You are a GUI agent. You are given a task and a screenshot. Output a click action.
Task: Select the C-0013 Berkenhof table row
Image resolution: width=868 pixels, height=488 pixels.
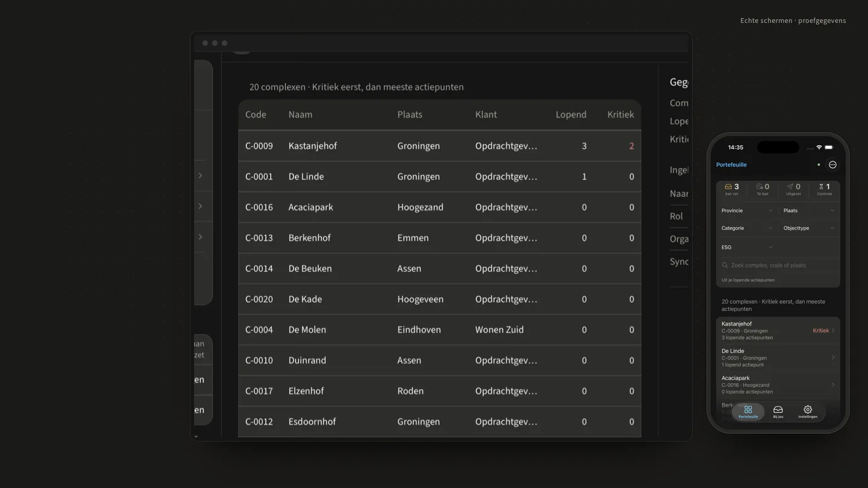coord(439,238)
